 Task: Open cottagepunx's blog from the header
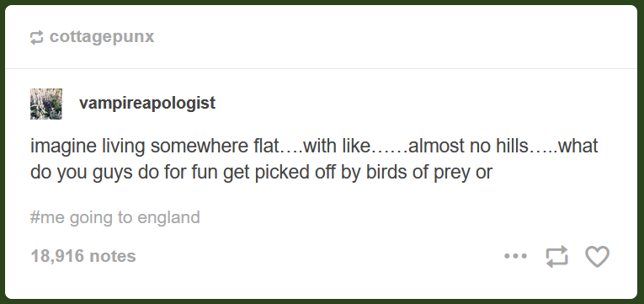click(102, 36)
